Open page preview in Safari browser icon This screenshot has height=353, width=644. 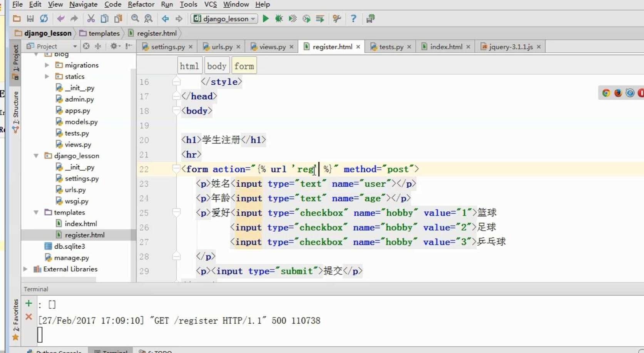630,93
